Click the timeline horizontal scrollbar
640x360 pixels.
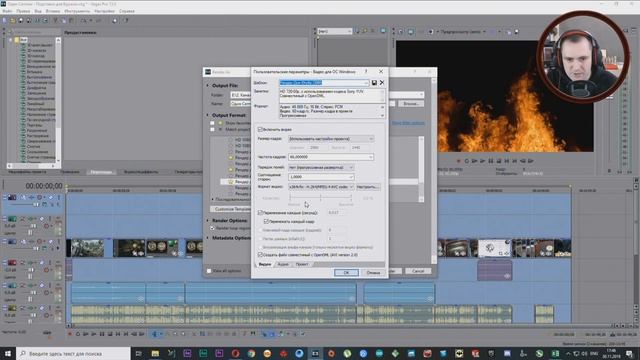[342, 326]
